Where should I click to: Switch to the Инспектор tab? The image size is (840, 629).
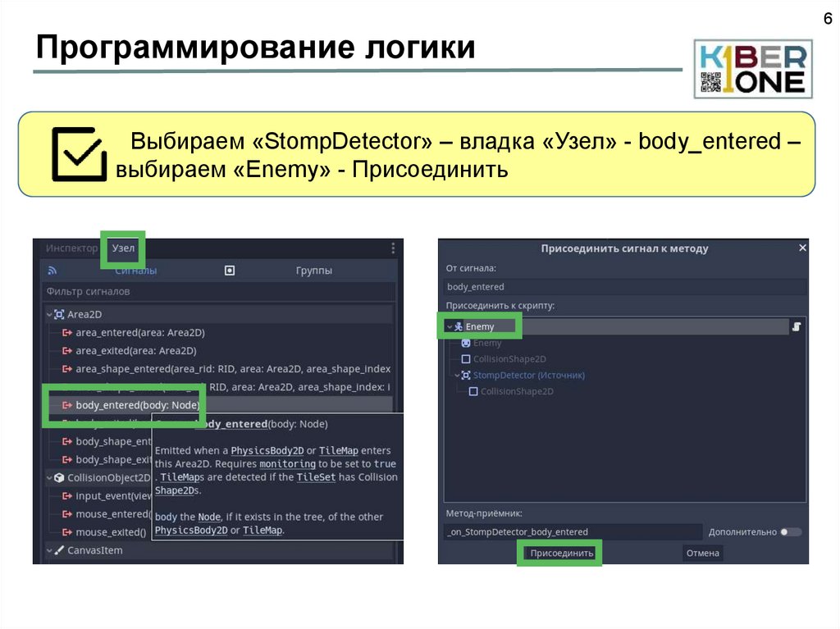click(71, 248)
